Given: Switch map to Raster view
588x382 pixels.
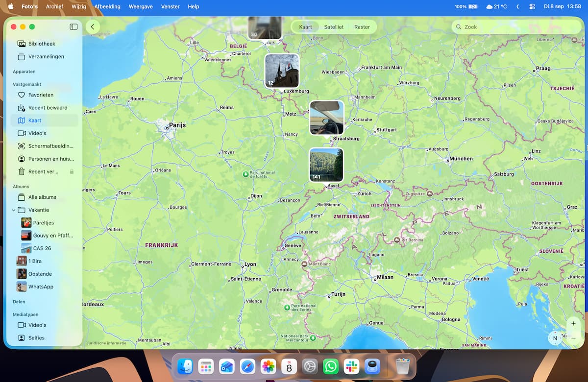Looking at the screenshot, I should click(x=362, y=27).
